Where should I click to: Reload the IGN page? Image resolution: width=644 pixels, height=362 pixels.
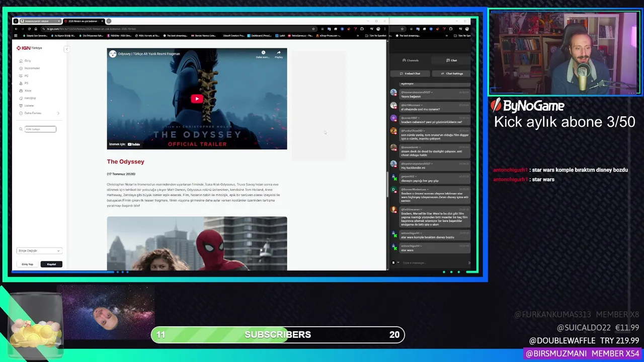tap(29, 29)
